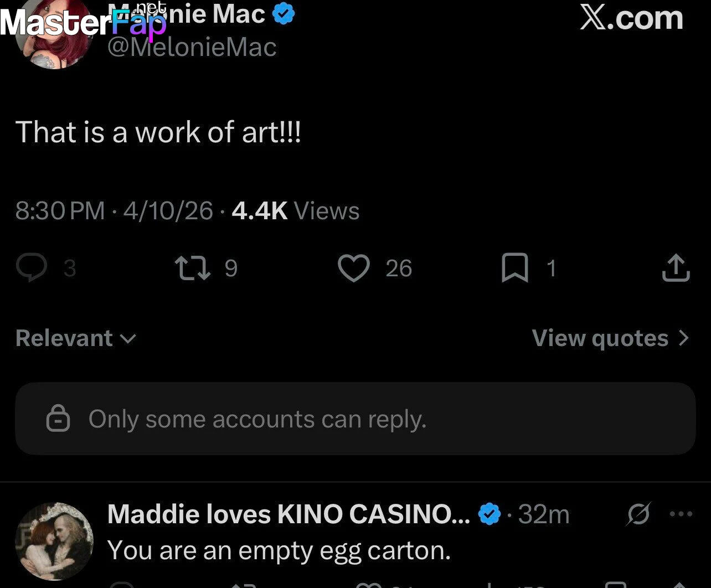Click the reply speech bubble icon
Screen dimensions: 711x588
click(31, 268)
